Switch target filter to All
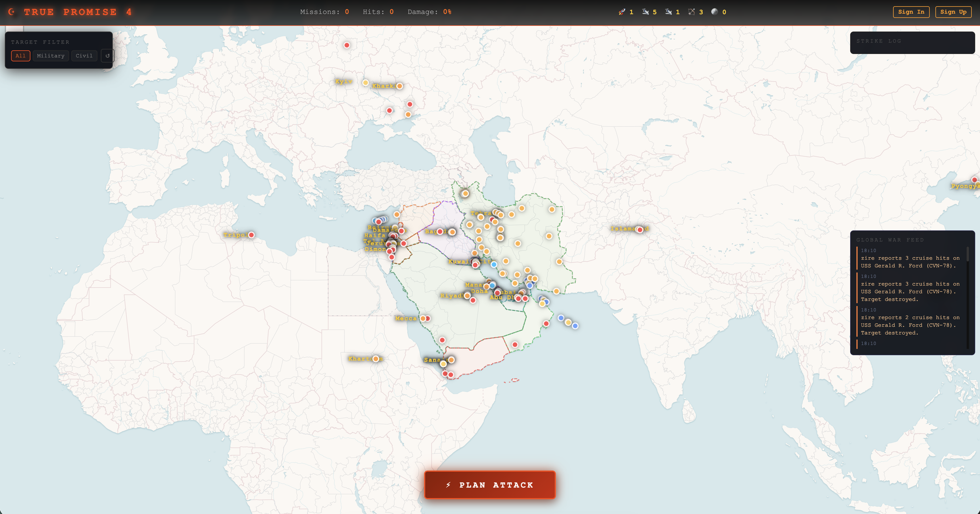The image size is (980, 514). pyautogui.click(x=20, y=55)
